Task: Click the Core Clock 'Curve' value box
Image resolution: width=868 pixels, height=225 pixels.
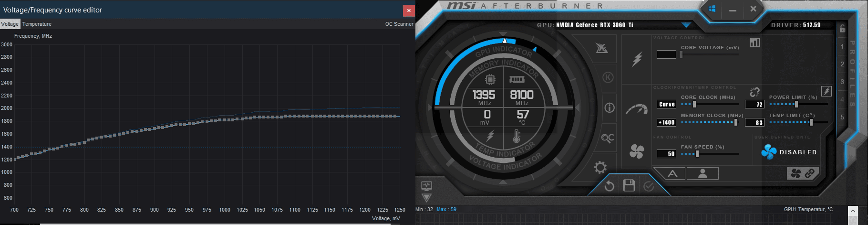Action: (666, 104)
